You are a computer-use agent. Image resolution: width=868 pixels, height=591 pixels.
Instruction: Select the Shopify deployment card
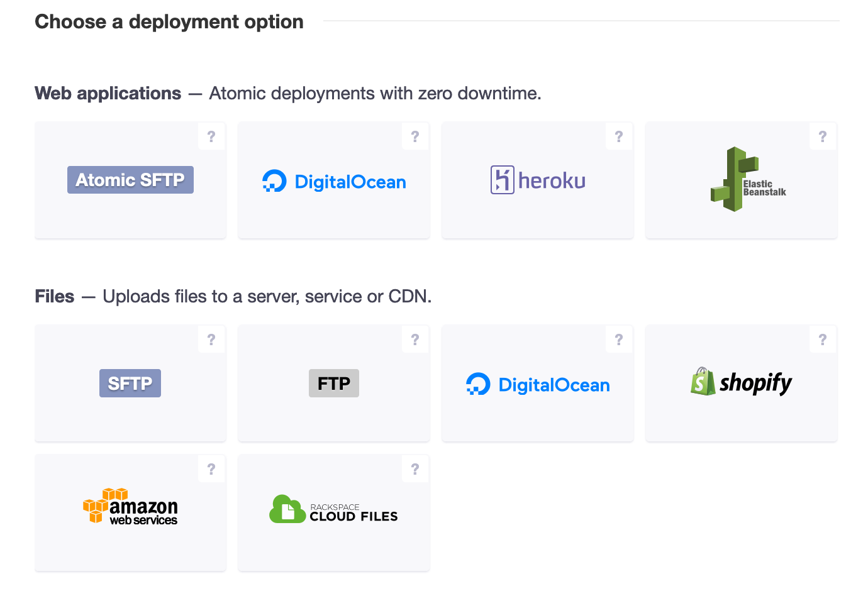[742, 383]
